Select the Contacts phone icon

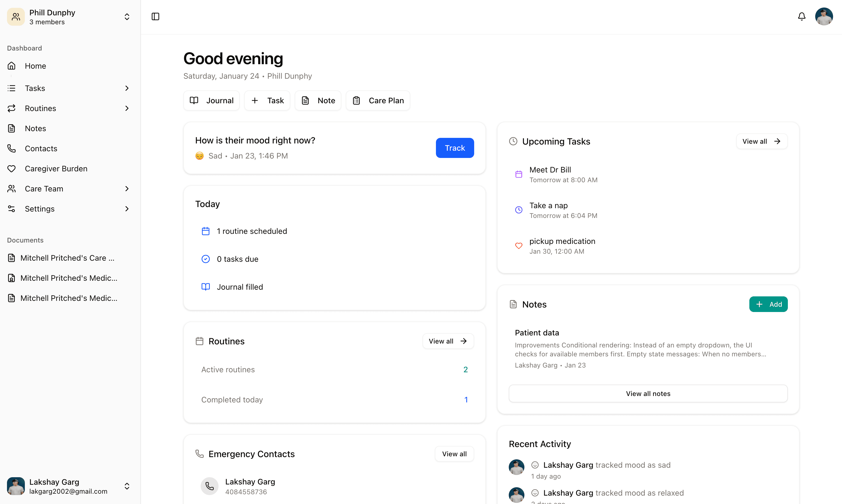click(11, 148)
